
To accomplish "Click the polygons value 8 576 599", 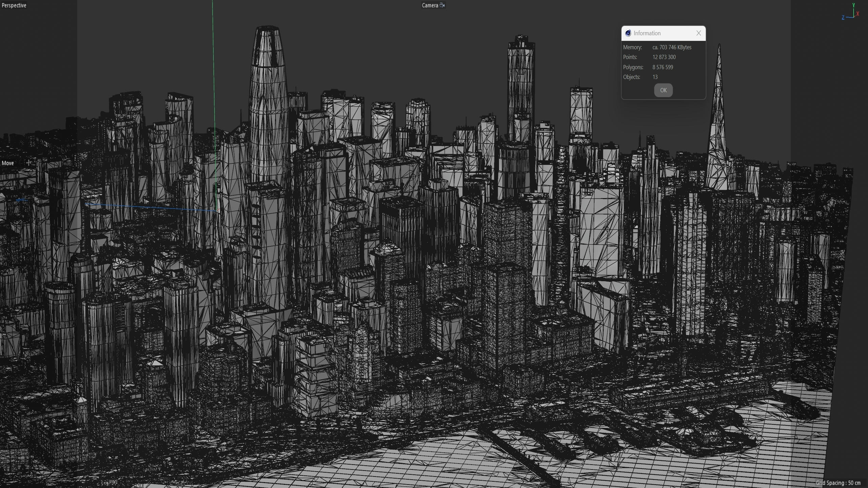I will (x=663, y=67).
